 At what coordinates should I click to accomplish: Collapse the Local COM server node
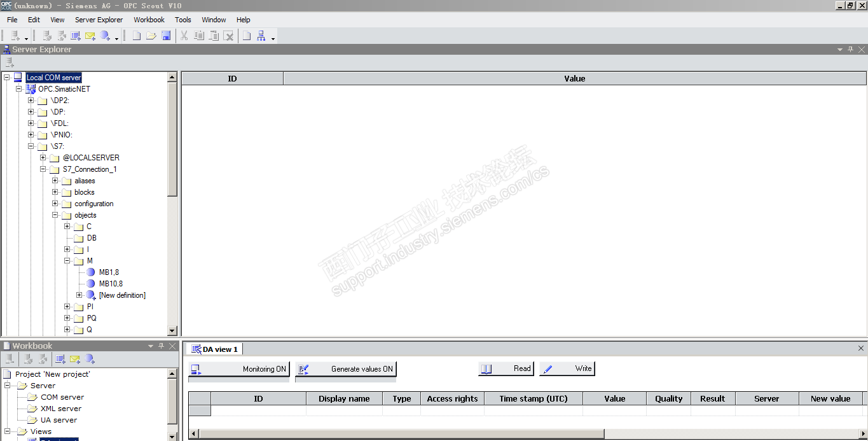tap(6, 78)
